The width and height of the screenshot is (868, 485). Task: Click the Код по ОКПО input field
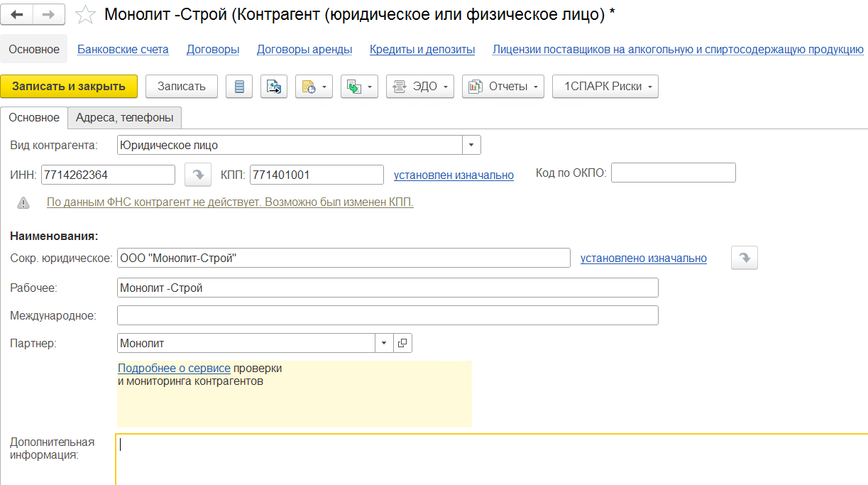673,173
